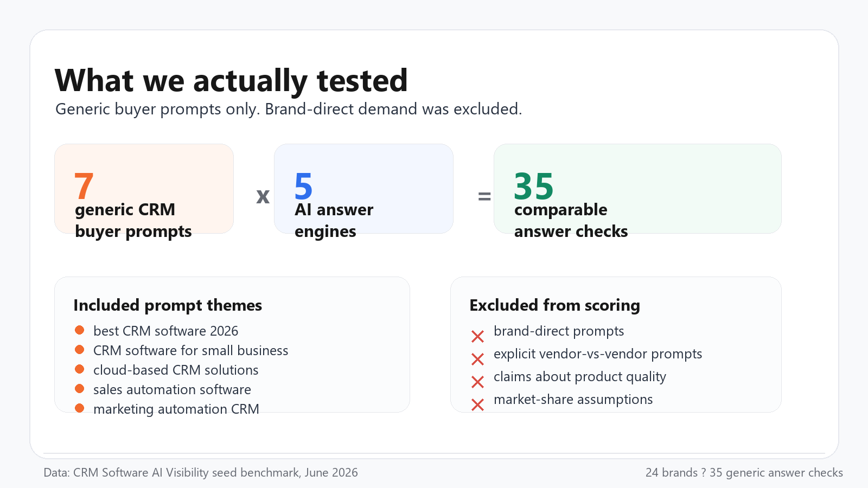
Task: Click the orange bullet beside best CRM software 2026
Action: 80,330
